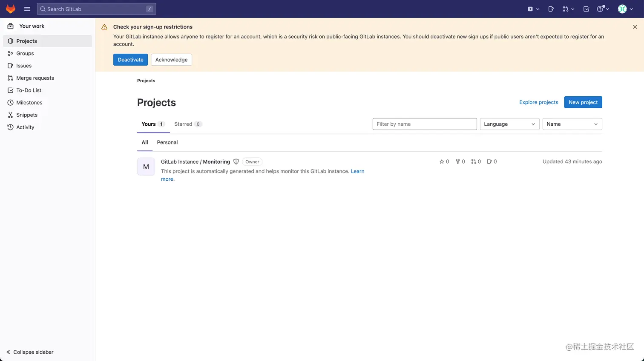Open Merge requests in the sidebar
This screenshot has width=644, height=361.
coord(48,78)
